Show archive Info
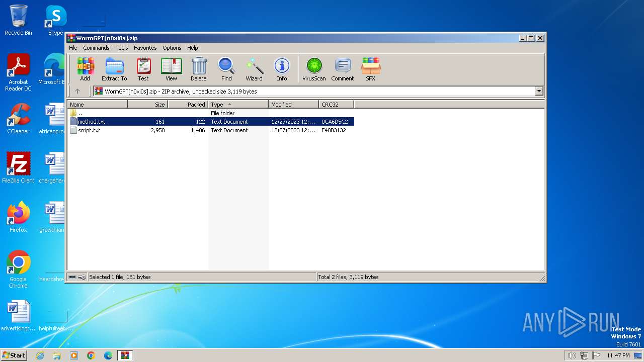Image resolution: width=644 pixels, height=362 pixels. click(x=282, y=69)
